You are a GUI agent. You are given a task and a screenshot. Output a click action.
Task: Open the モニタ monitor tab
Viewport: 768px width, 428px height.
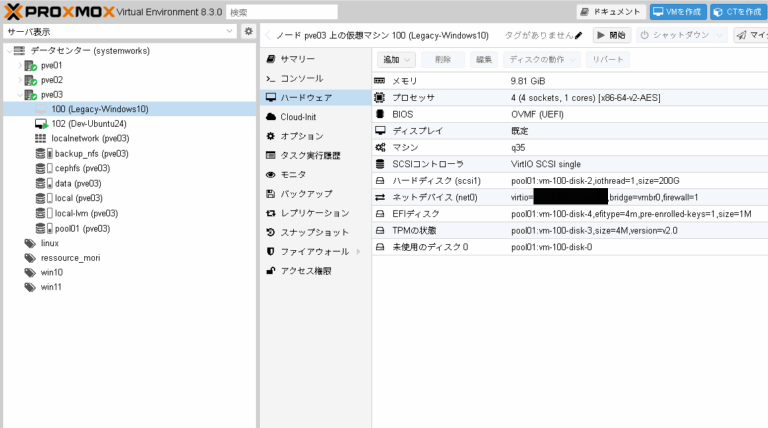(315, 174)
